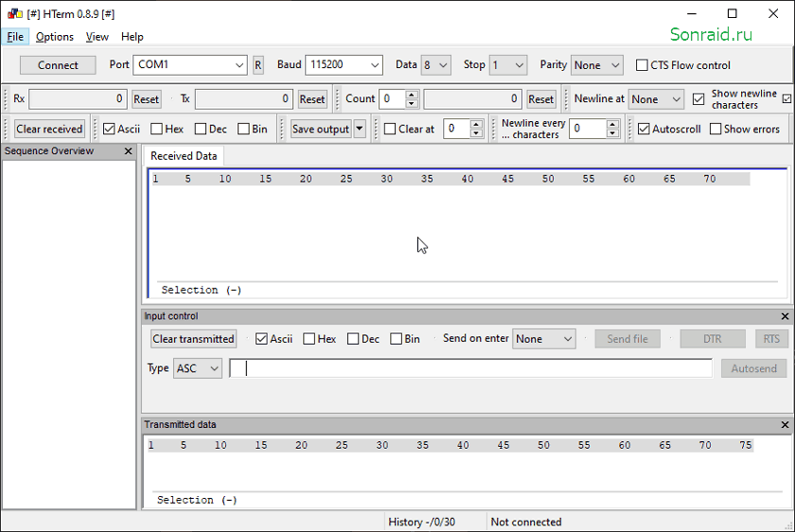Close the Sequence Overview panel
Image resolution: width=795 pixels, height=532 pixels.
pyautogui.click(x=129, y=151)
